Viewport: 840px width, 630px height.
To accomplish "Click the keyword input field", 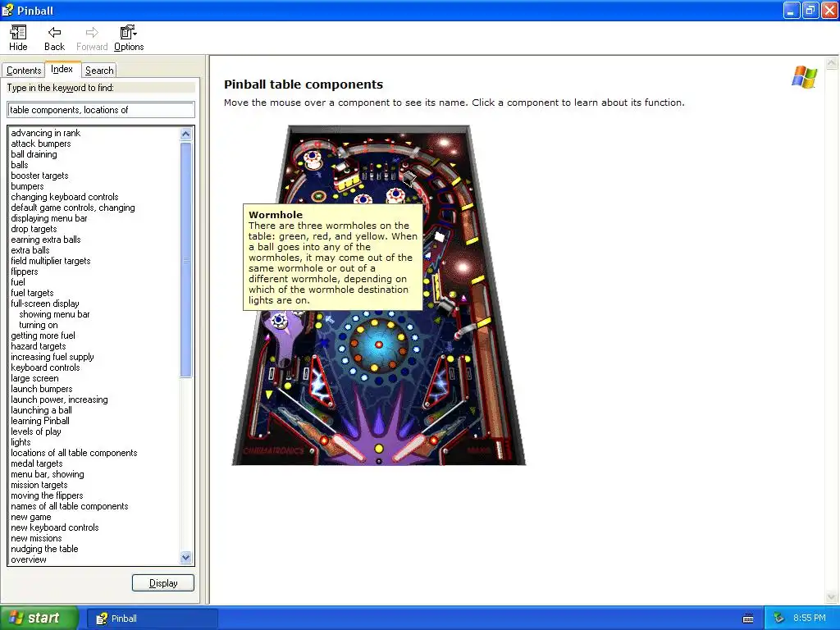I will pyautogui.click(x=101, y=110).
